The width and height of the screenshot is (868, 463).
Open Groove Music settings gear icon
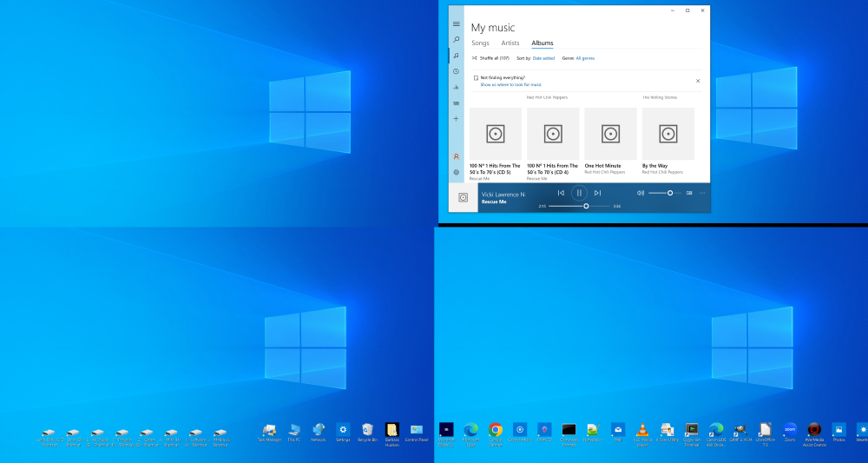[457, 172]
